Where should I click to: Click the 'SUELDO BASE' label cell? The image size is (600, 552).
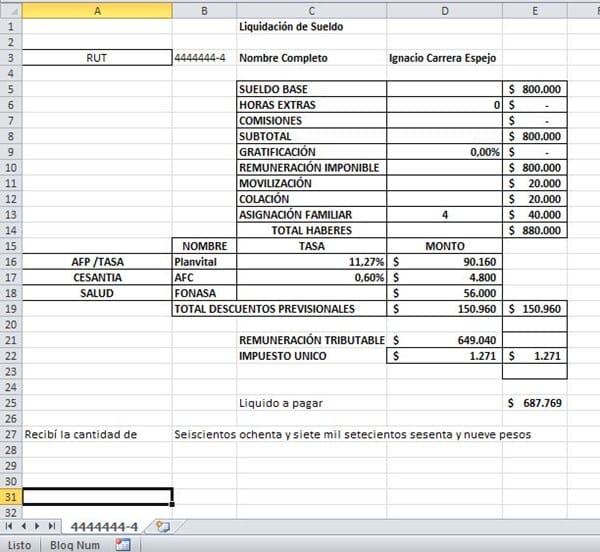[311, 89]
